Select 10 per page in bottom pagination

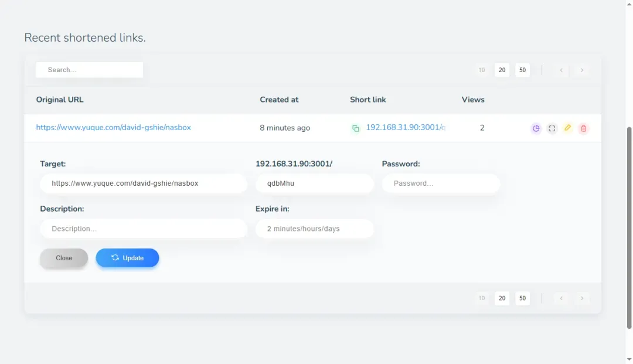[x=482, y=298]
